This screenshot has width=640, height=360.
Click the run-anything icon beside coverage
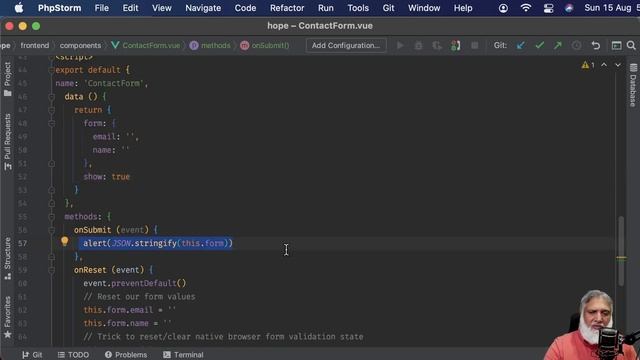click(x=456, y=45)
